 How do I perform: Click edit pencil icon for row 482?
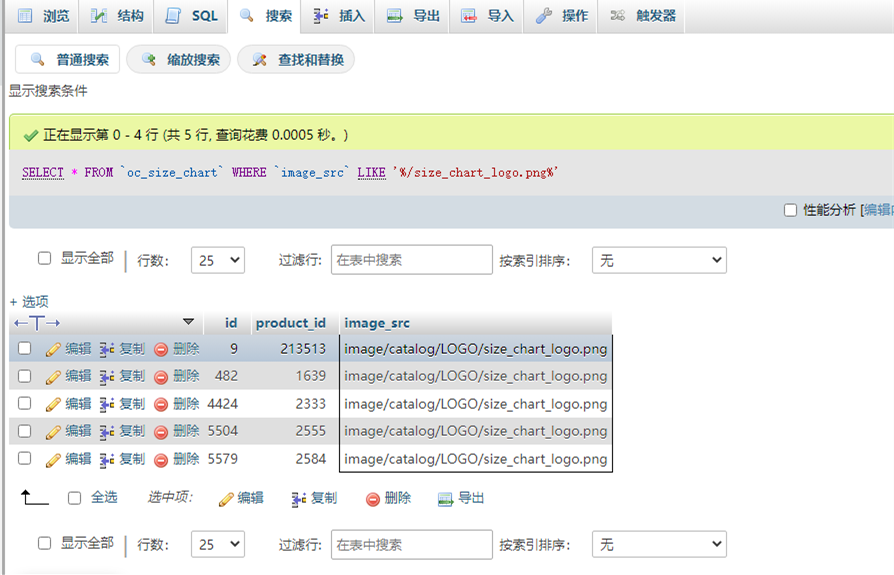[x=53, y=377]
